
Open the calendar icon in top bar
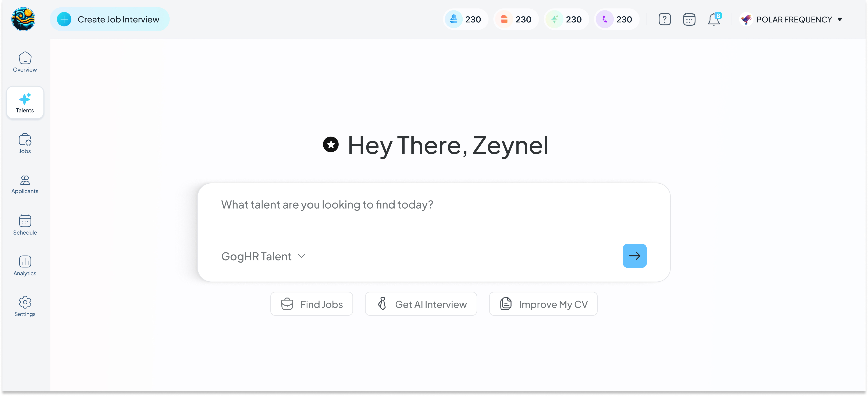click(x=689, y=19)
